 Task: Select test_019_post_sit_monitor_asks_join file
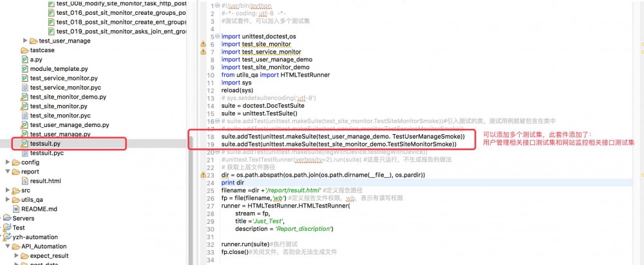[x=122, y=32]
